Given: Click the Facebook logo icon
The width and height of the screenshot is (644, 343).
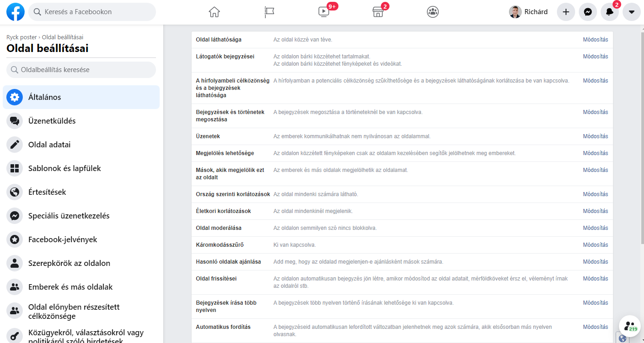Looking at the screenshot, I should click(16, 12).
